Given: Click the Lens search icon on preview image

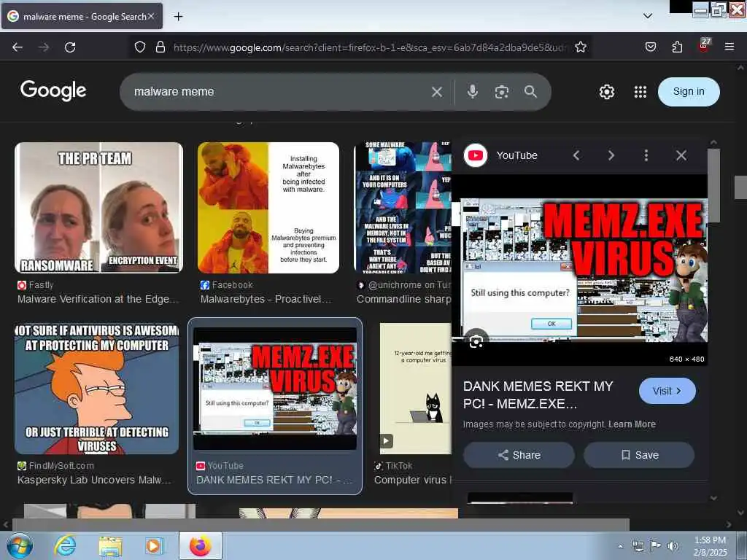Looking at the screenshot, I should click(x=476, y=341).
